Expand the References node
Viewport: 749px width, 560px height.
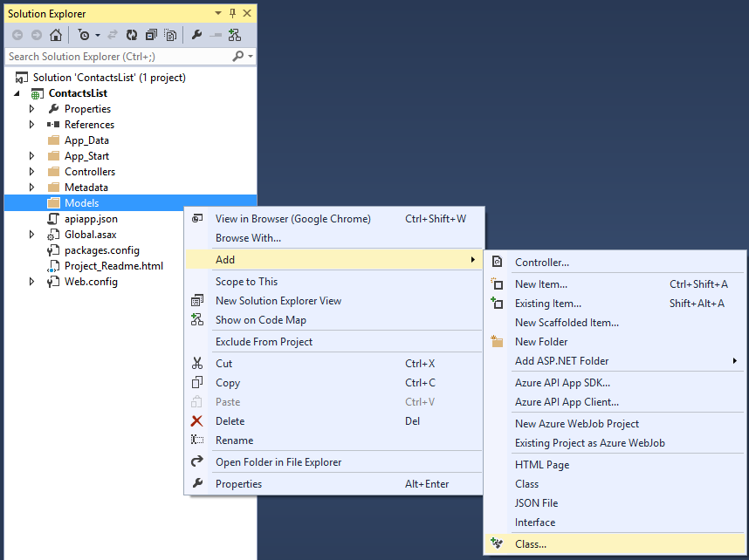(31, 125)
